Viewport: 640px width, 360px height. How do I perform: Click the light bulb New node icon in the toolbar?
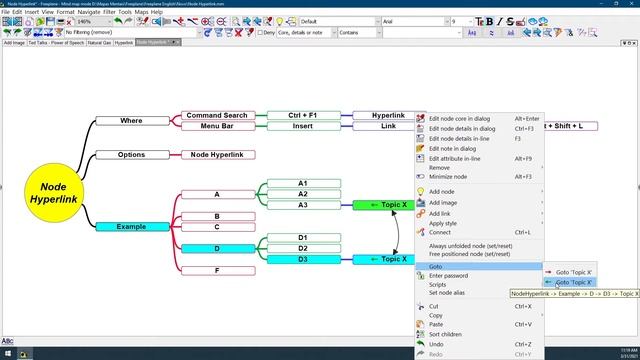pos(280,21)
